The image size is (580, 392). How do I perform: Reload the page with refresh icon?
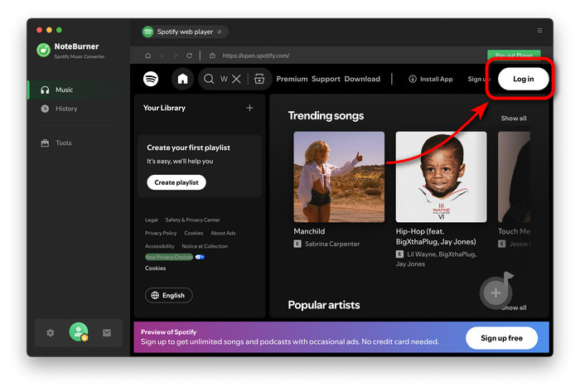[x=189, y=56]
